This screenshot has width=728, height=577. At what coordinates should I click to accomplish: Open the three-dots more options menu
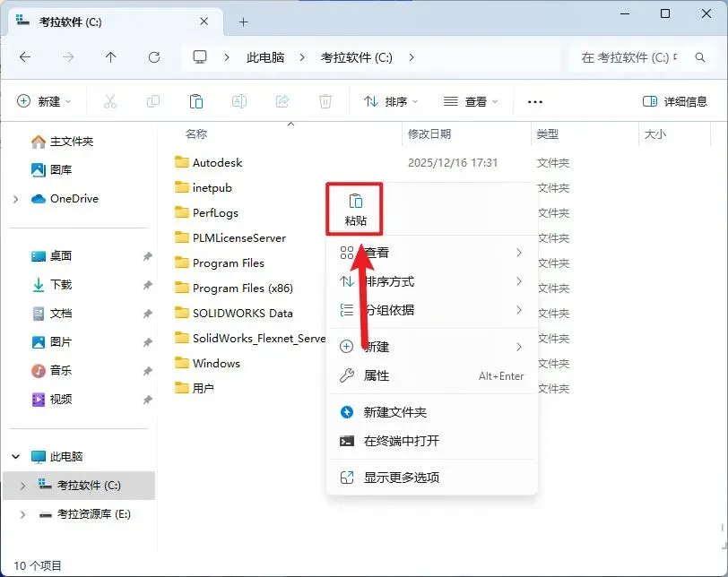[535, 101]
